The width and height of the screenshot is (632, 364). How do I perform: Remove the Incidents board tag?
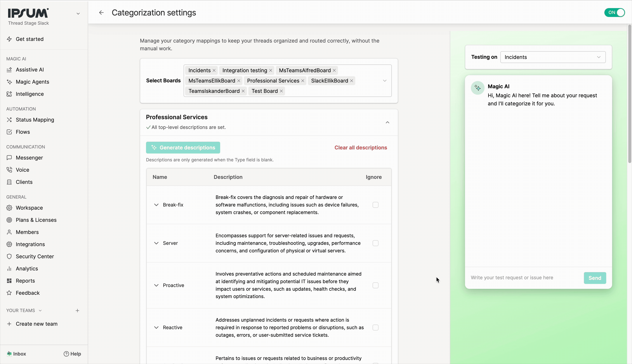point(214,71)
